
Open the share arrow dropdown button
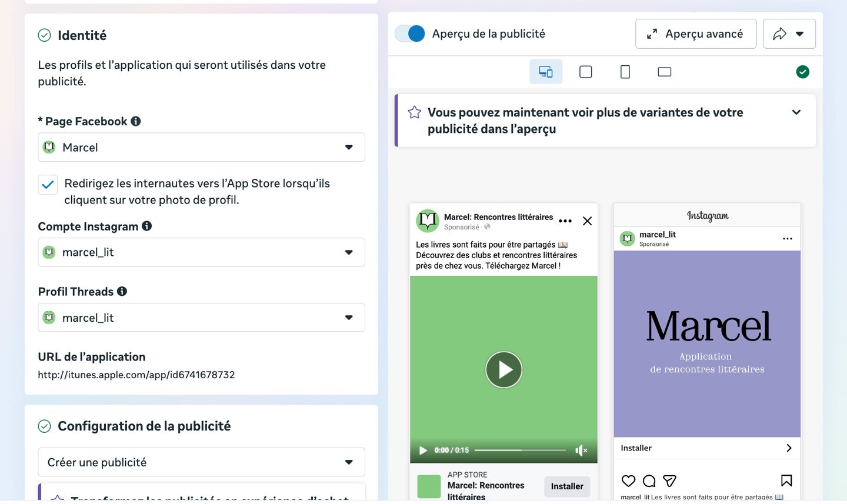(x=789, y=34)
